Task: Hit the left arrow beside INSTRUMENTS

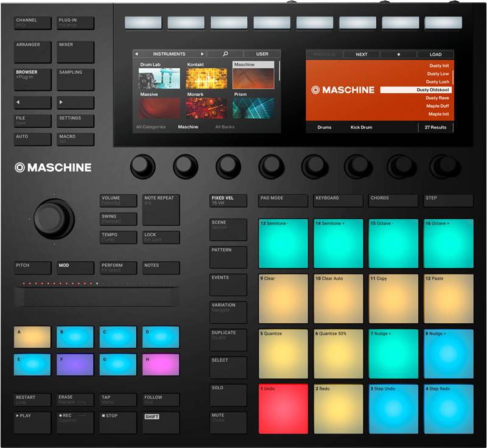Action: 136,54
